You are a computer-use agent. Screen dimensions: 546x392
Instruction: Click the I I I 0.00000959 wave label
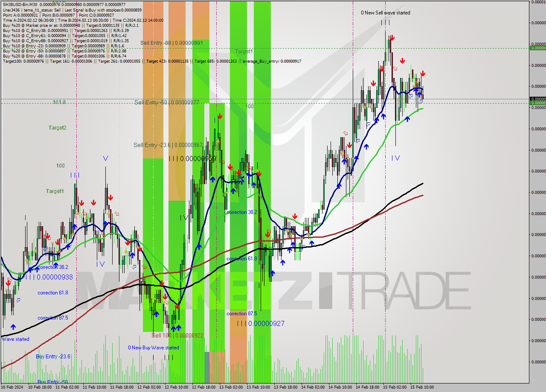192,159
